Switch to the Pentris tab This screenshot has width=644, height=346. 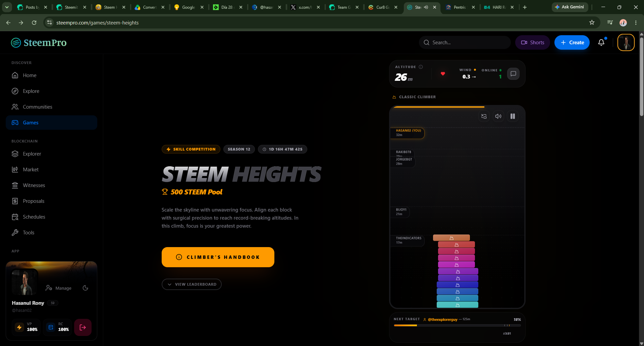461,7
